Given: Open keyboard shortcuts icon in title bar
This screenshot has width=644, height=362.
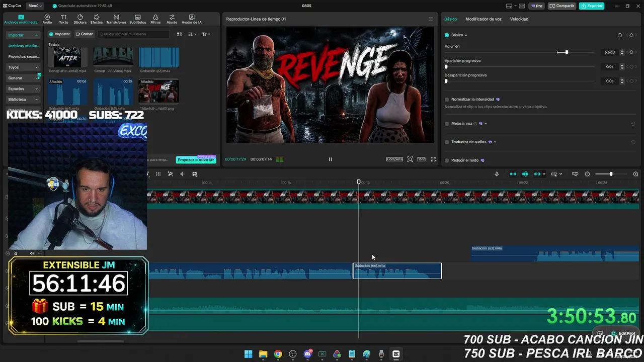Looking at the screenshot, I should [521, 6].
